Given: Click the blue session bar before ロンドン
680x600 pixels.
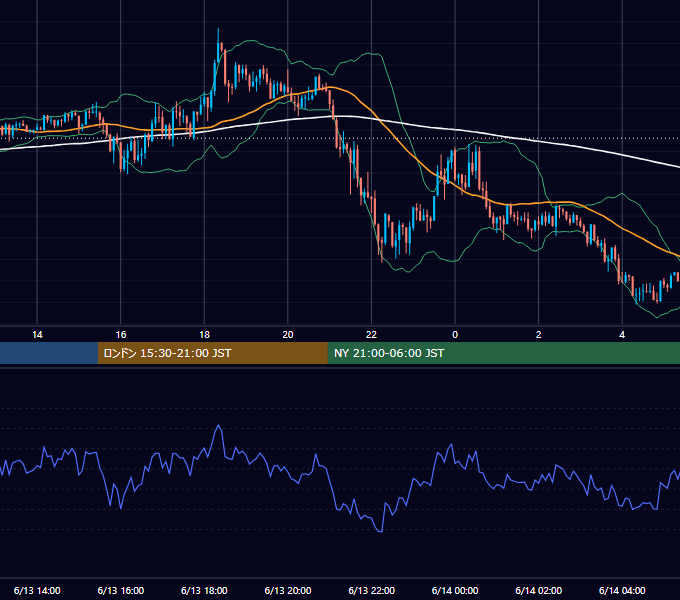Looking at the screenshot, I should coord(49,353).
